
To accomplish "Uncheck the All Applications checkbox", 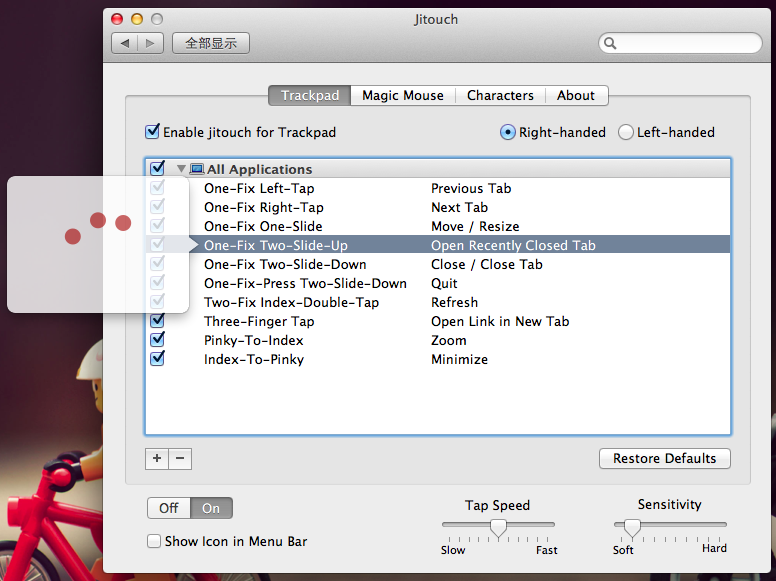I will click(x=157, y=168).
